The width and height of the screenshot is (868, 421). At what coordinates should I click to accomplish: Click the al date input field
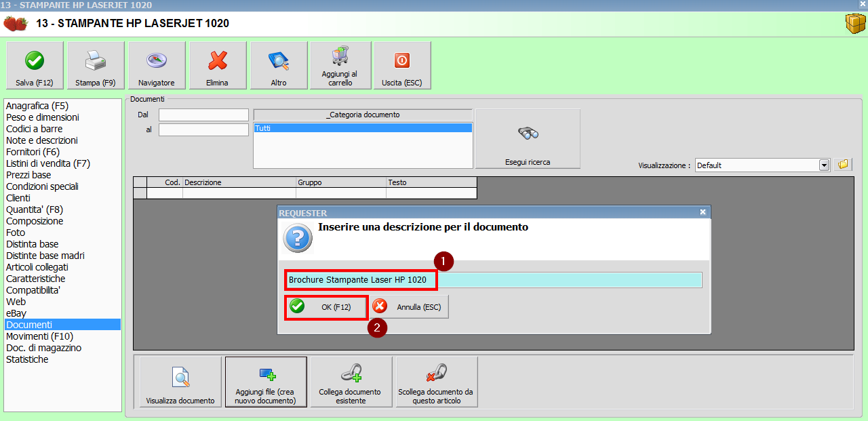pos(203,129)
